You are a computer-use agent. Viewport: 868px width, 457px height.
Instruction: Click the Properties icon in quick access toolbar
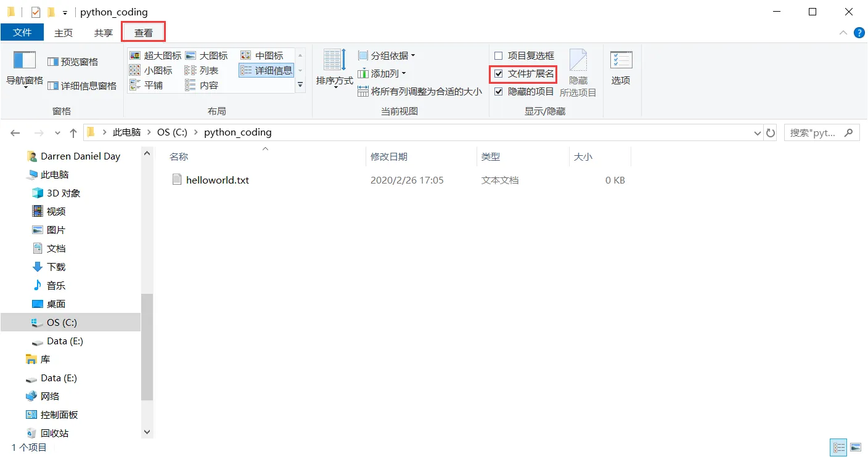pyautogui.click(x=36, y=12)
